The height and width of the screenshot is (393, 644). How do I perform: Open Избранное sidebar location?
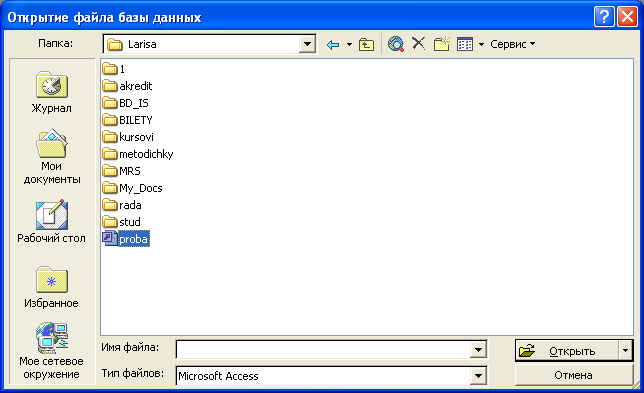coord(52,287)
